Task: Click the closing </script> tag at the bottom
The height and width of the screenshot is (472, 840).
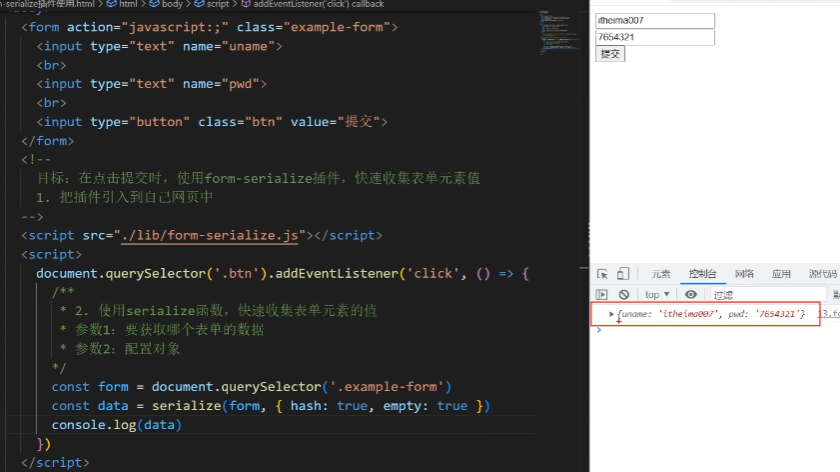Action: [55, 462]
